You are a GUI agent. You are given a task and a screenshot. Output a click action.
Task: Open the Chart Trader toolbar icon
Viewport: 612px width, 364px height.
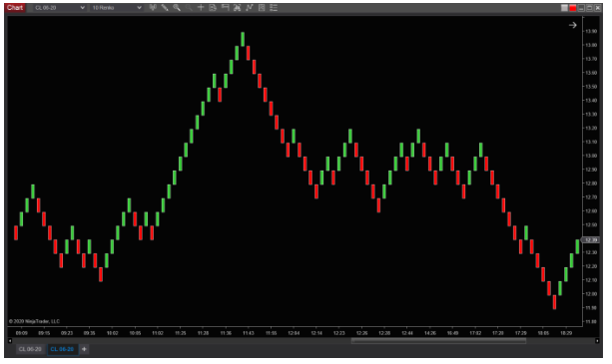[x=225, y=8]
